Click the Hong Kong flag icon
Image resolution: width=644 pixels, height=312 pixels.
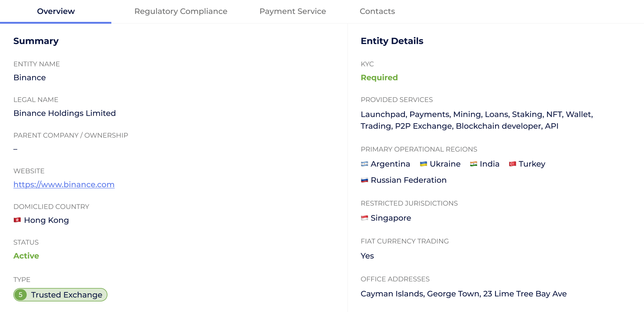click(17, 220)
